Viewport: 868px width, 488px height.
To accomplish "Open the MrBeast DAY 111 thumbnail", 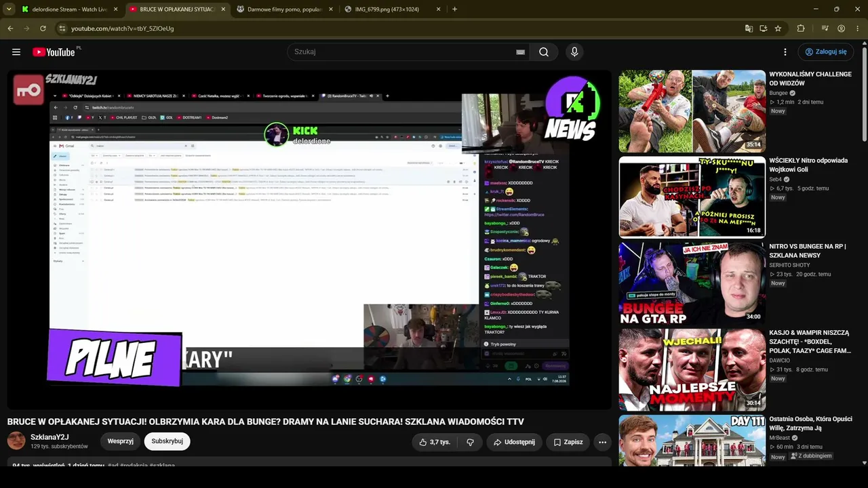I will (692, 441).
